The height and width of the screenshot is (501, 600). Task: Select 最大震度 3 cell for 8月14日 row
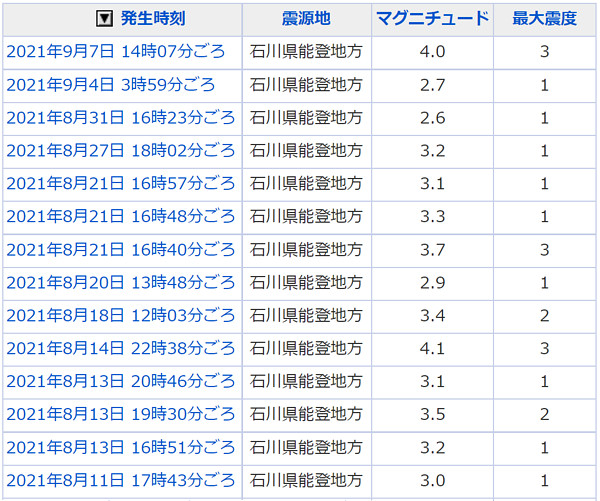tap(545, 349)
